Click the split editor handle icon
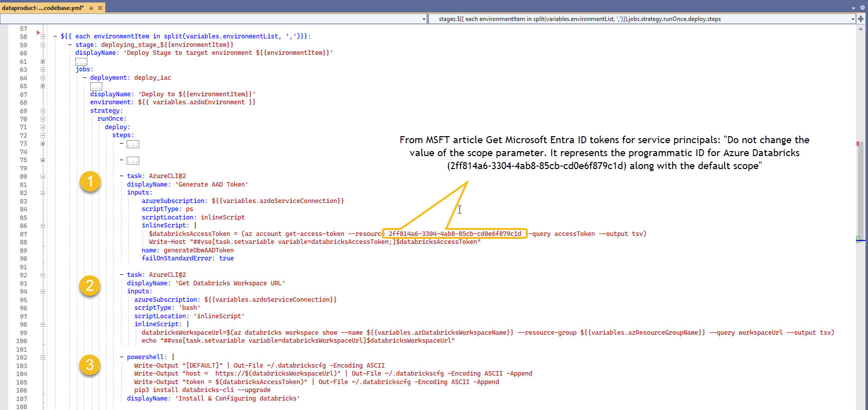 pos(861,19)
